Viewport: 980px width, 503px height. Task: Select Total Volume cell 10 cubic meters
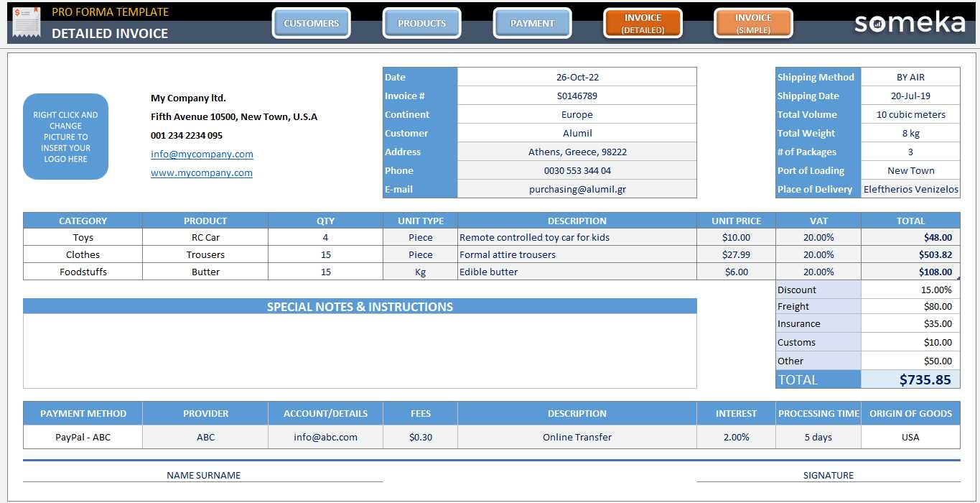coord(910,114)
